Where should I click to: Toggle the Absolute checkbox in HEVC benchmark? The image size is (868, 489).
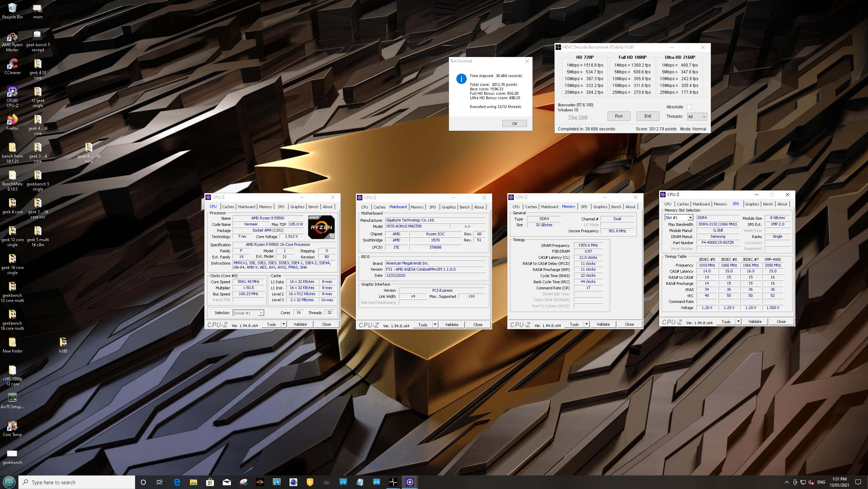[689, 107]
